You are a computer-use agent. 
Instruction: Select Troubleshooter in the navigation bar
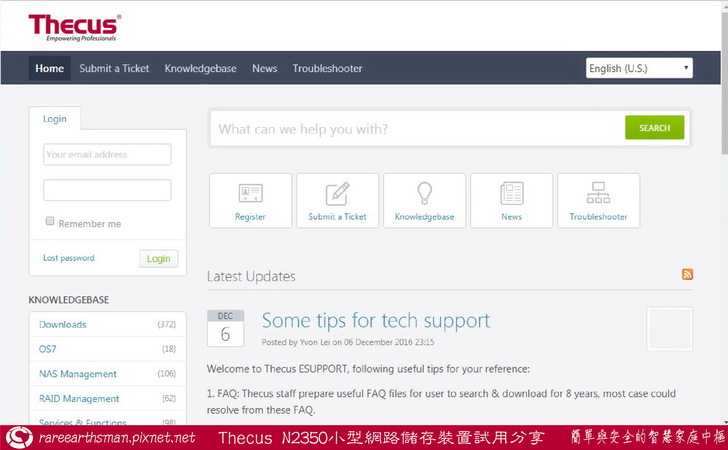[x=327, y=68]
